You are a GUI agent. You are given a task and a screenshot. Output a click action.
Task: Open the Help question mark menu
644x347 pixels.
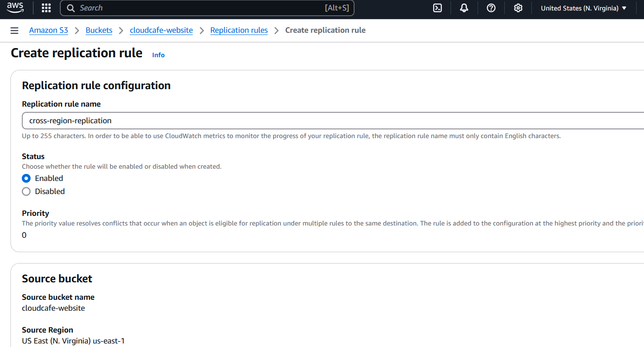(x=491, y=8)
